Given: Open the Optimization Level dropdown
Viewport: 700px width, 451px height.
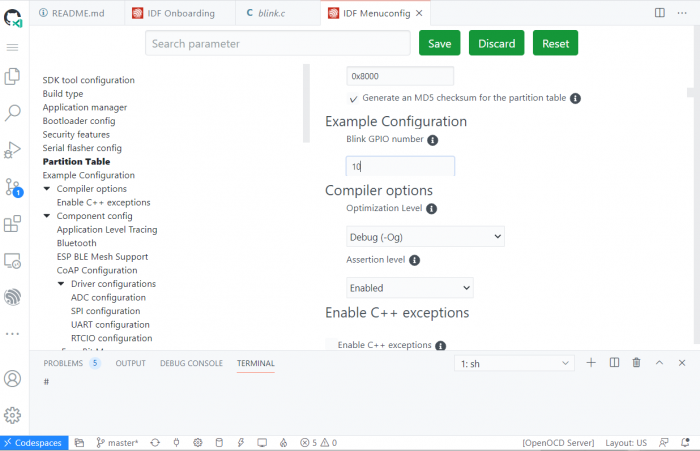Looking at the screenshot, I should point(425,237).
